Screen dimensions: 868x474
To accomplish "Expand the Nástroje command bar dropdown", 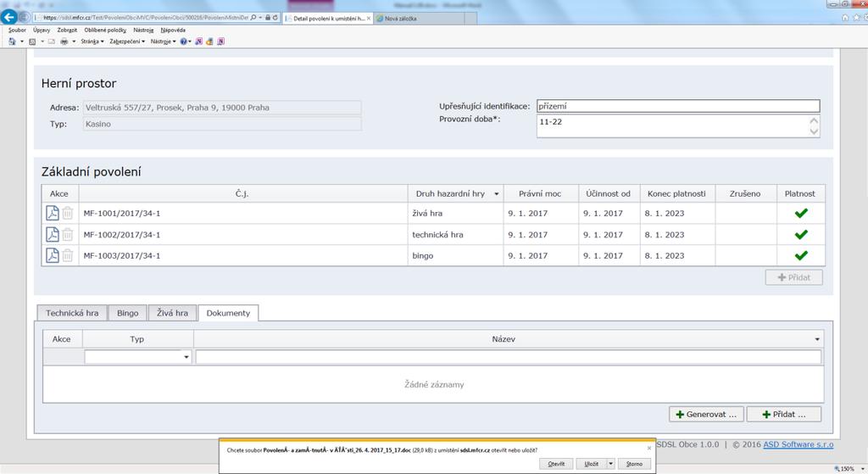I will click(x=164, y=42).
